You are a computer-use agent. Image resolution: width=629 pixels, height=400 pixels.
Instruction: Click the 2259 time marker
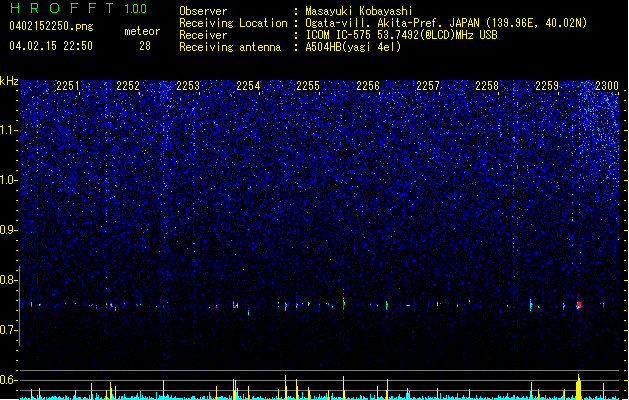(547, 86)
